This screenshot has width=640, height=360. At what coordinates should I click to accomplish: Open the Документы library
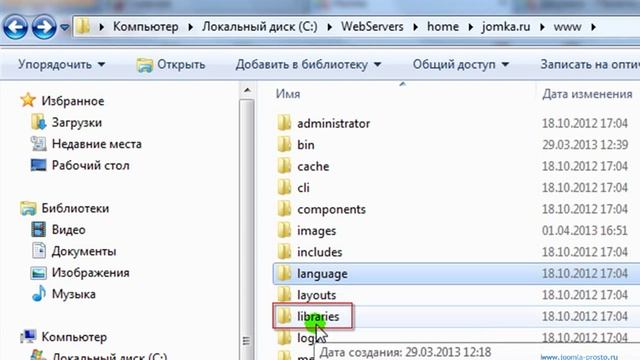(x=84, y=251)
